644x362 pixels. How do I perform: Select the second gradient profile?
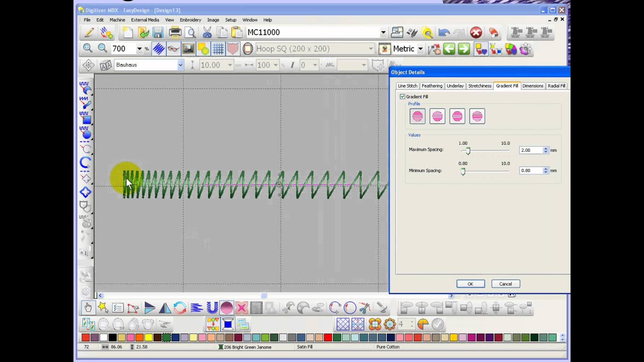[x=437, y=117]
